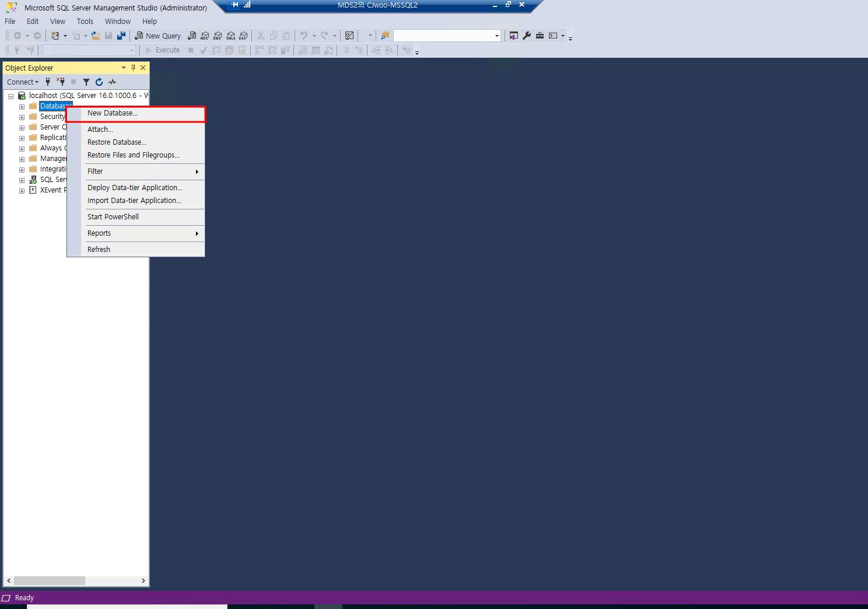Click the Navigate Backward arrow icon
868x609 pixels.
coord(17,36)
